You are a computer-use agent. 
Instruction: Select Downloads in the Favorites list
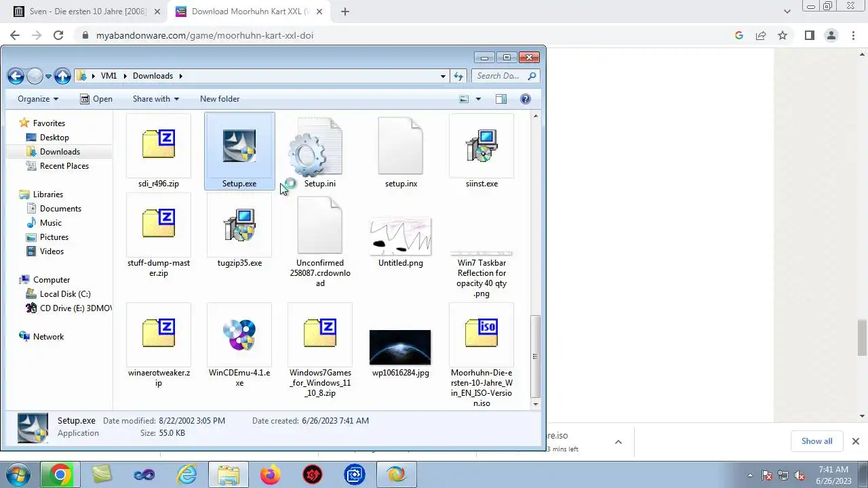[x=60, y=152]
